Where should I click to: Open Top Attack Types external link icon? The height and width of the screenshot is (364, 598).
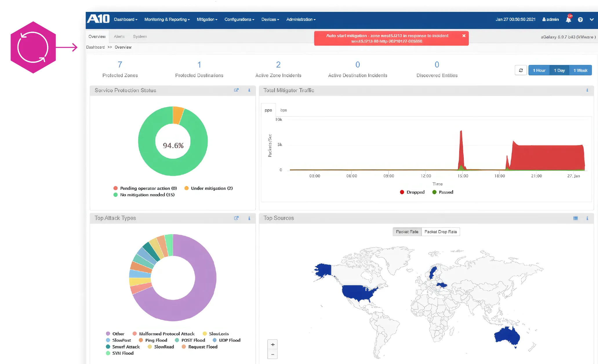pyautogui.click(x=236, y=218)
